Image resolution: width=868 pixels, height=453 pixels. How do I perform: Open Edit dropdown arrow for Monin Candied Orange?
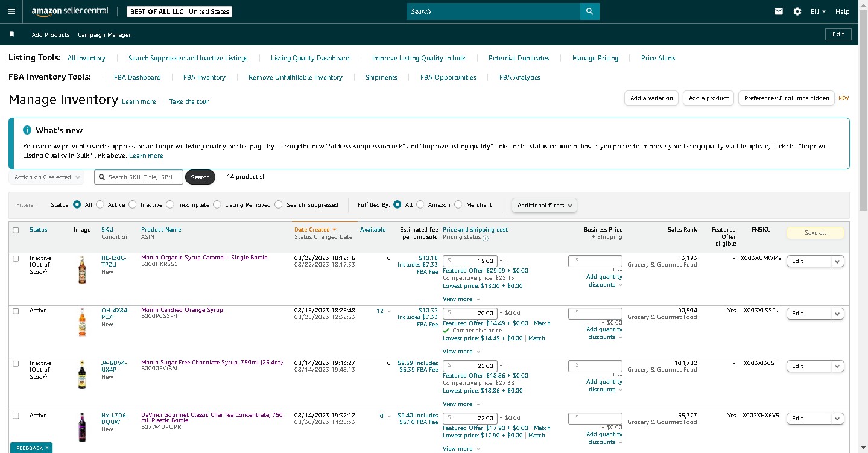[838, 314]
